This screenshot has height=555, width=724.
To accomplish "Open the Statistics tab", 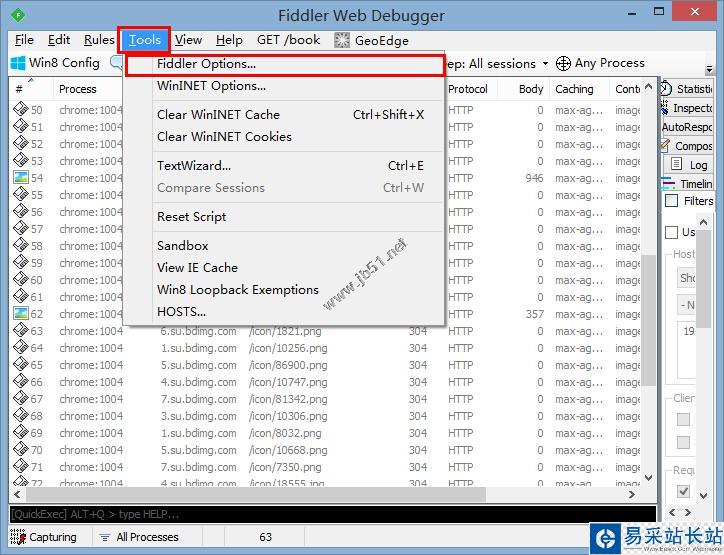I will pos(687,89).
